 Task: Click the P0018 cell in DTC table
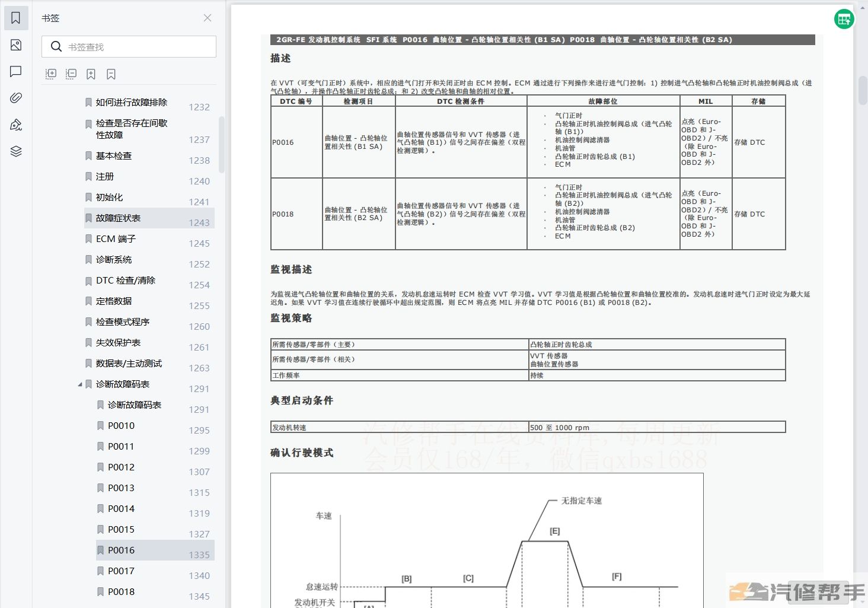296,214
